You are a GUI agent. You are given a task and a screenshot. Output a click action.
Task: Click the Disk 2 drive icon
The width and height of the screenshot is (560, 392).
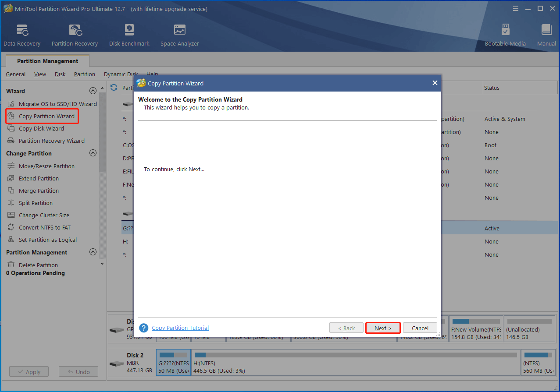click(117, 364)
